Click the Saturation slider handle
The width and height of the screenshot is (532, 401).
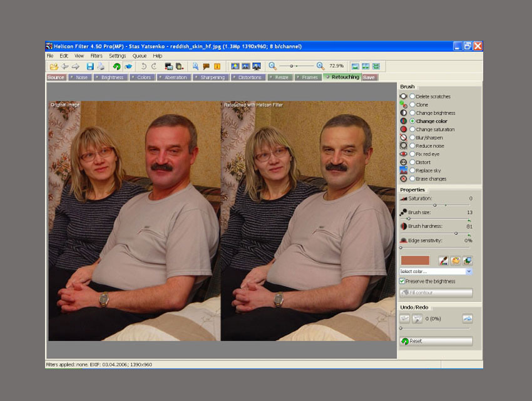click(435, 205)
